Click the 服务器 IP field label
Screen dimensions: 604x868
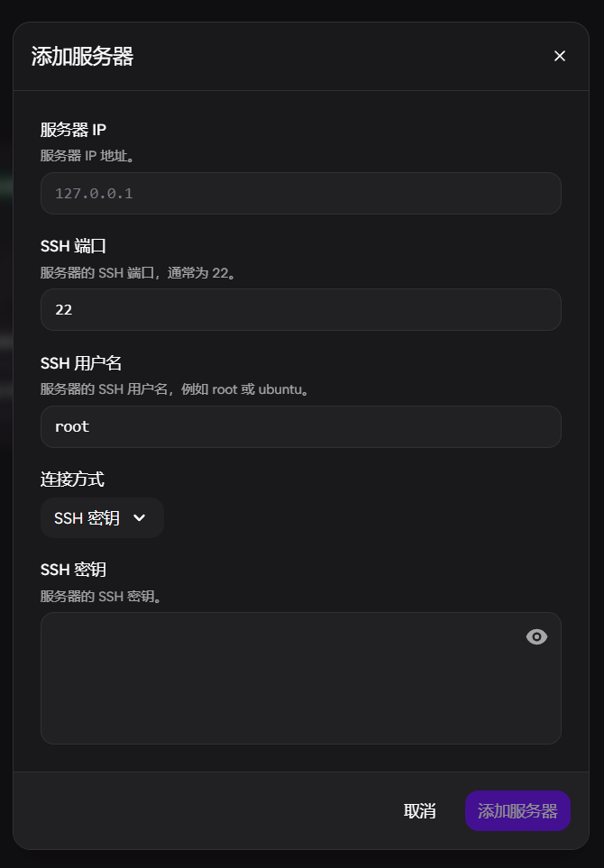pos(73,130)
